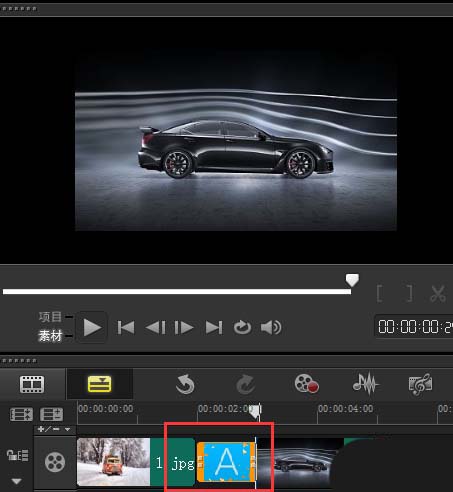Select 项目 (Project) playback mode
The image size is (453, 492).
[50, 317]
